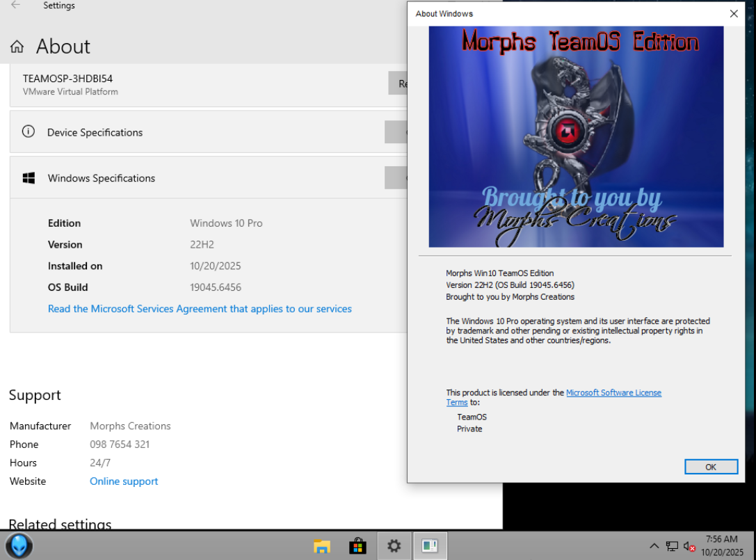Viewport: 756px width, 560px height.
Task: Click the Manufacturer value Morphs Creations
Action: pyautogui.click(x=130, y=426)
